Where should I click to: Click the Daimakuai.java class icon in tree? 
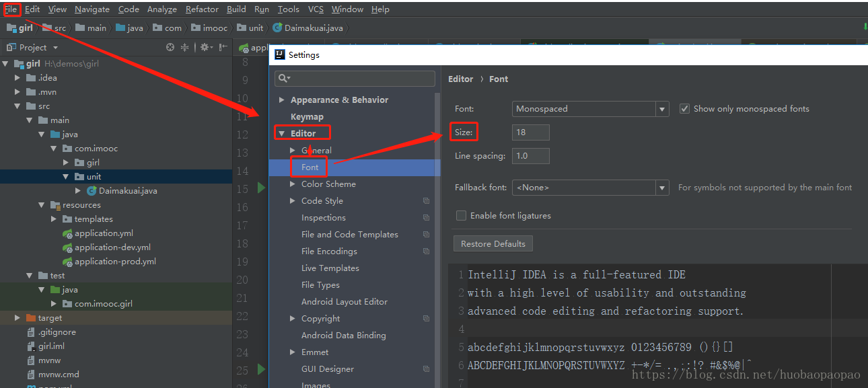pos(92,190)
